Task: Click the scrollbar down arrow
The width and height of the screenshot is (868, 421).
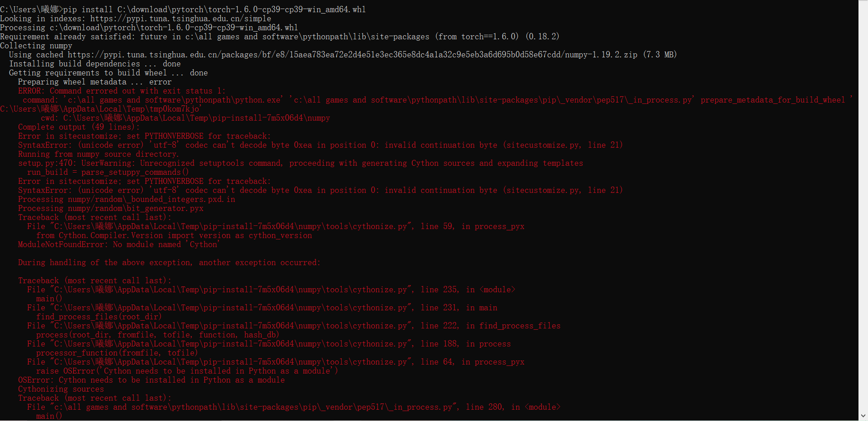Action: coord(863,416)
